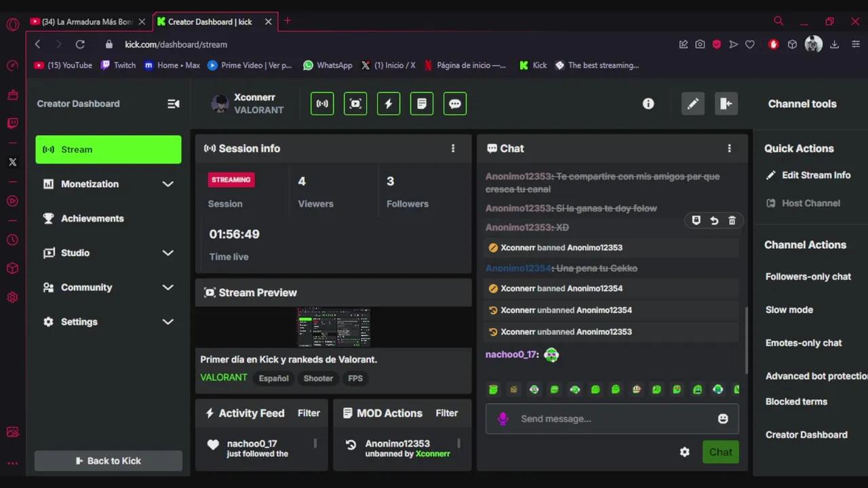
Task: Focus the Send message input field
Action: click(612, 419)
